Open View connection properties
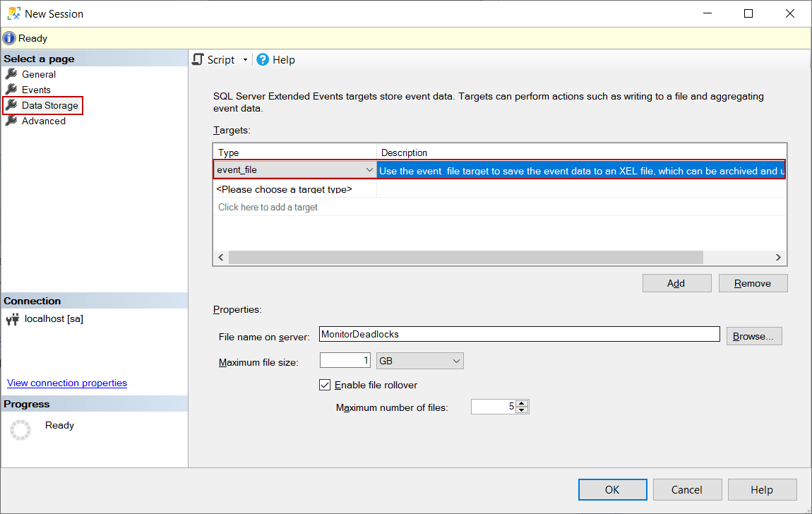 point(66,383)
